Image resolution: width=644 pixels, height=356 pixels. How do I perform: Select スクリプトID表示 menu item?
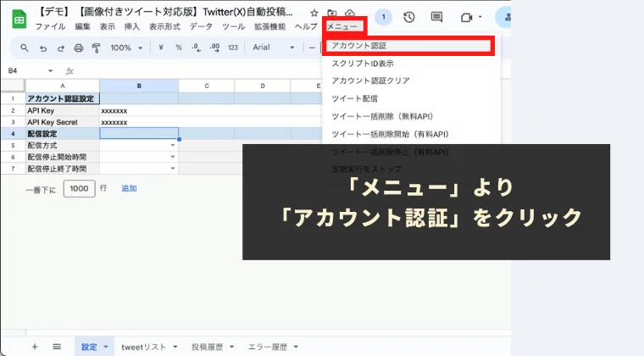pos(411,64)
